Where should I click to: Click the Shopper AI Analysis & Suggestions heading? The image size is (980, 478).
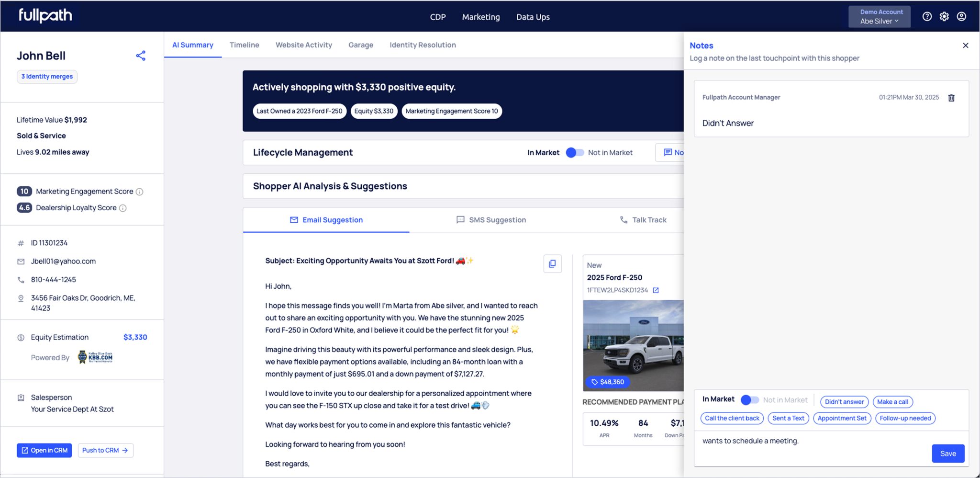330,186
